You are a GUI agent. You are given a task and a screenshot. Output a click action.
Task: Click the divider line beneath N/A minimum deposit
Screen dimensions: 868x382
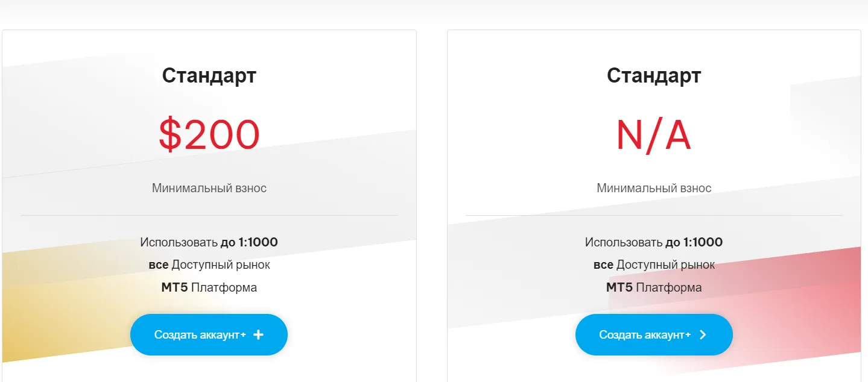coord(654,215)
